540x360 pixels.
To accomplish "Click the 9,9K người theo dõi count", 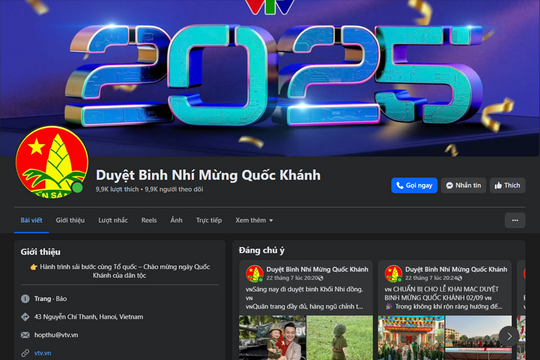I will (174, 189).
